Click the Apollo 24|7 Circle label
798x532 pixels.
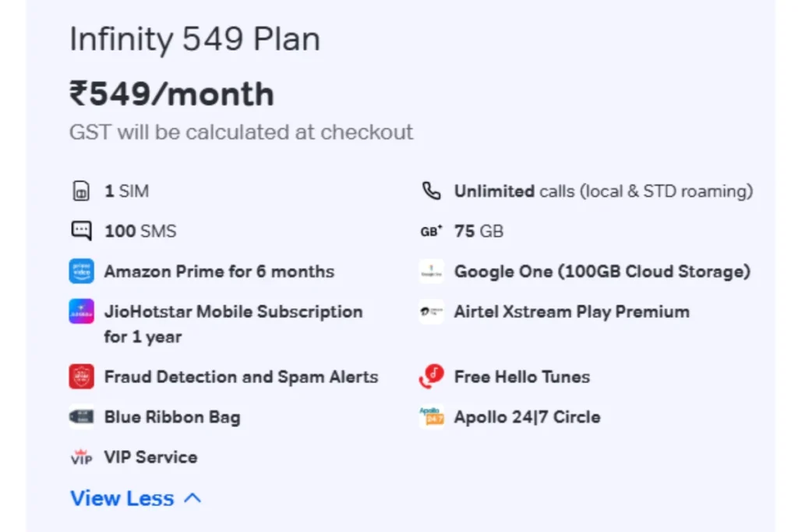click(x=527, y=417)
